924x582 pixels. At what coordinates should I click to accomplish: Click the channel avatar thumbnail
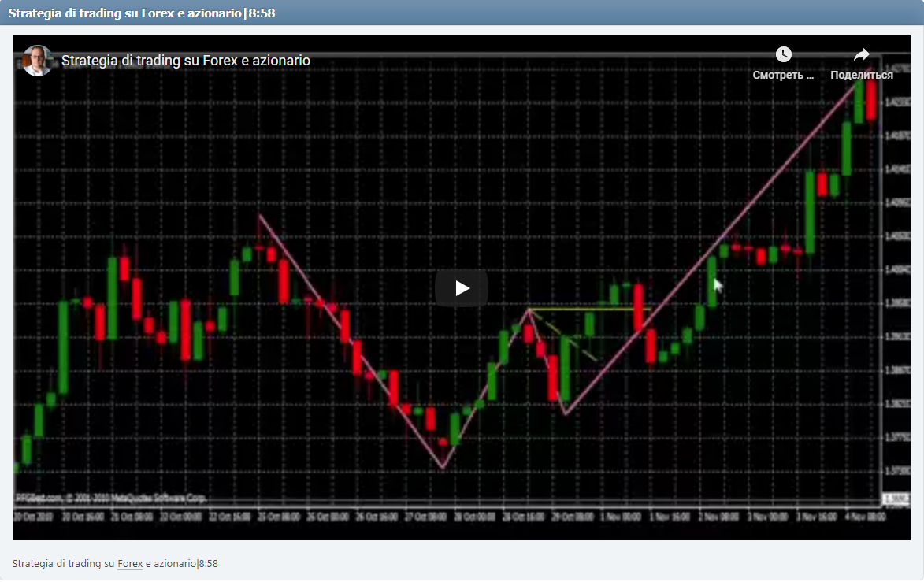[x=37, y=61]
